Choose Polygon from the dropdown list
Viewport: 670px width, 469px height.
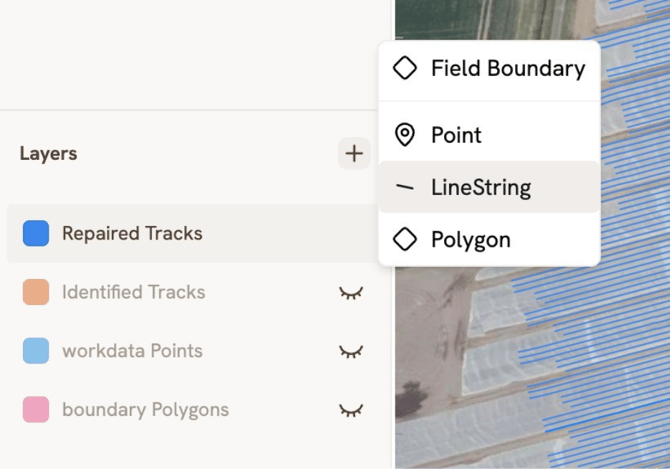coord(470,240)
